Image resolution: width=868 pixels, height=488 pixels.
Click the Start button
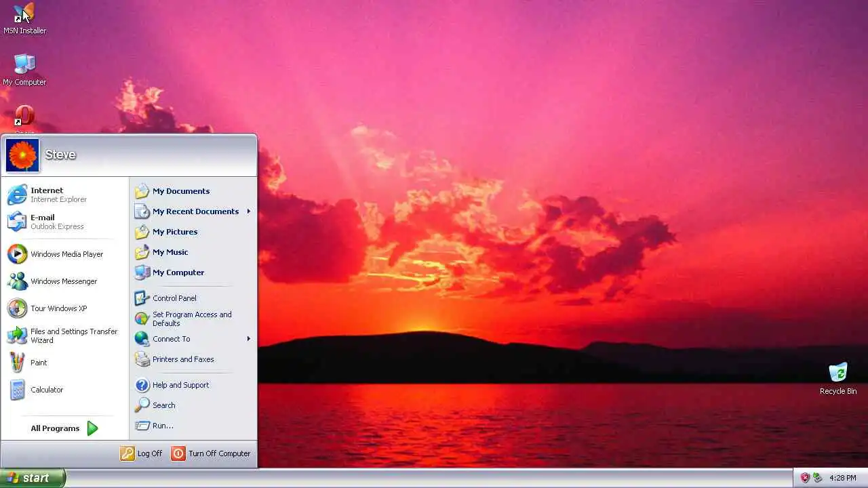pos(33,478)
